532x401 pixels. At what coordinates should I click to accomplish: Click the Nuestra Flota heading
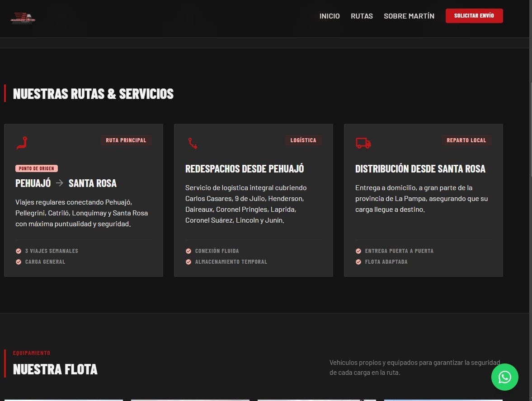[x=55, y=369]
